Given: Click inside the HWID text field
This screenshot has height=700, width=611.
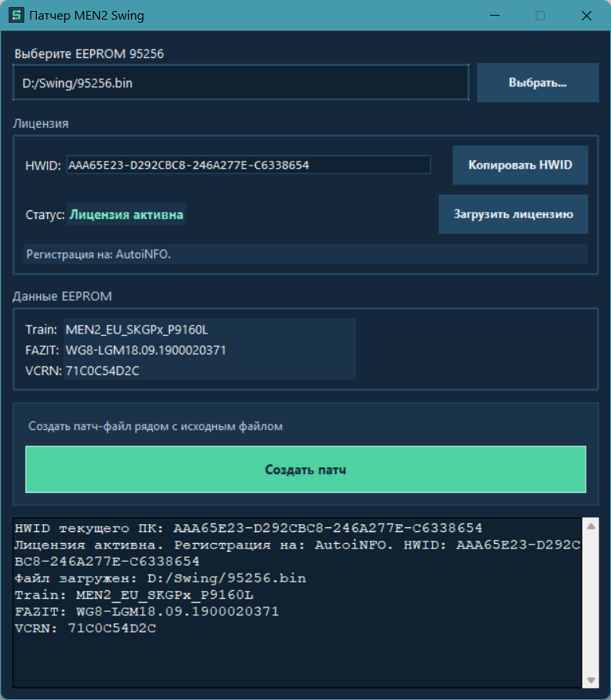Looking at the screenshot, I should coord(247,165).
